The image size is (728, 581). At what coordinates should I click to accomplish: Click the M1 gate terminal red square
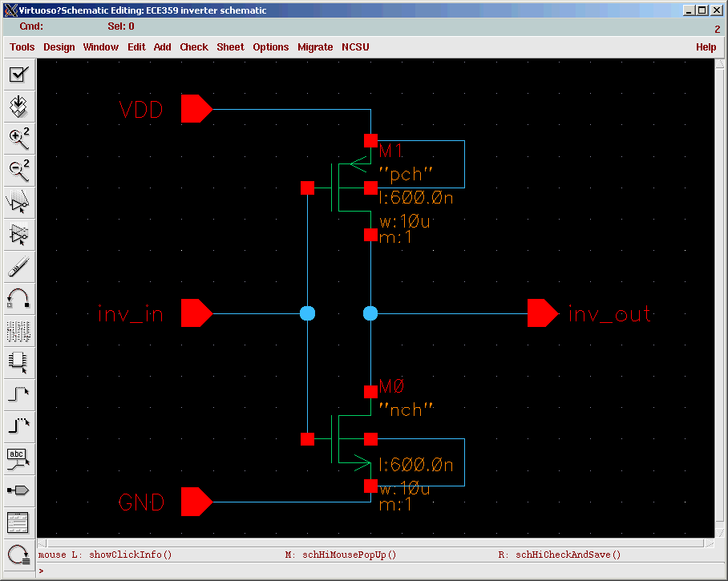pos(307,188)
